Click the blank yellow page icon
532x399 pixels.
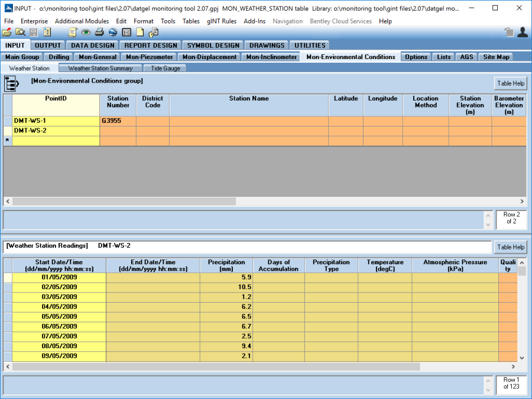click(x=140, y=33)
